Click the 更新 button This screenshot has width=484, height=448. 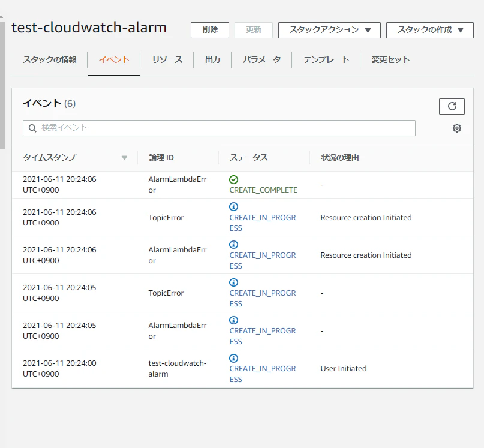pos(254,30)
